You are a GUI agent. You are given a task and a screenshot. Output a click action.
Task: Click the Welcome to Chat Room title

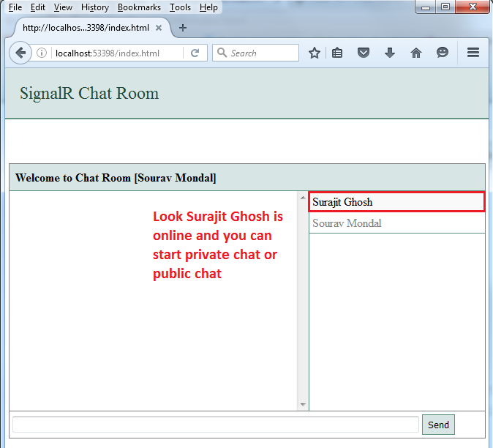pos(116,178)
